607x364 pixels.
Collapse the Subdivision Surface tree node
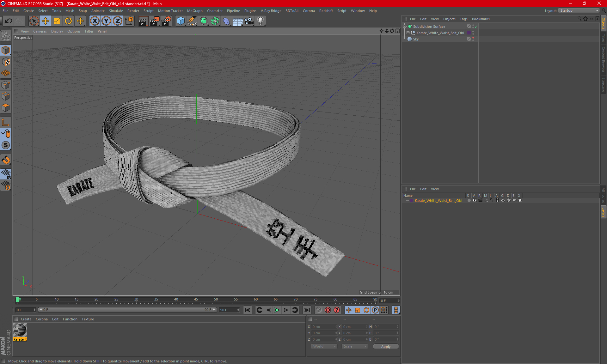coord(404,27)
